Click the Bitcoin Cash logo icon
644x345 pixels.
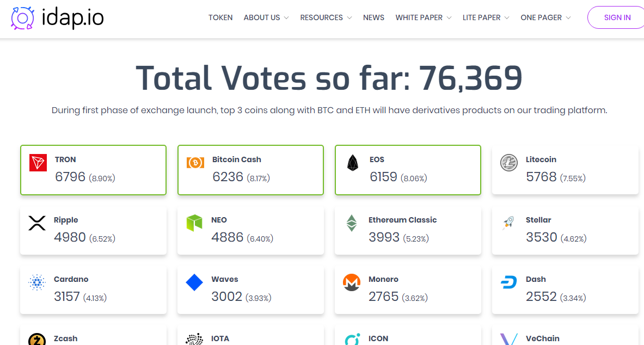coord(195,162)
